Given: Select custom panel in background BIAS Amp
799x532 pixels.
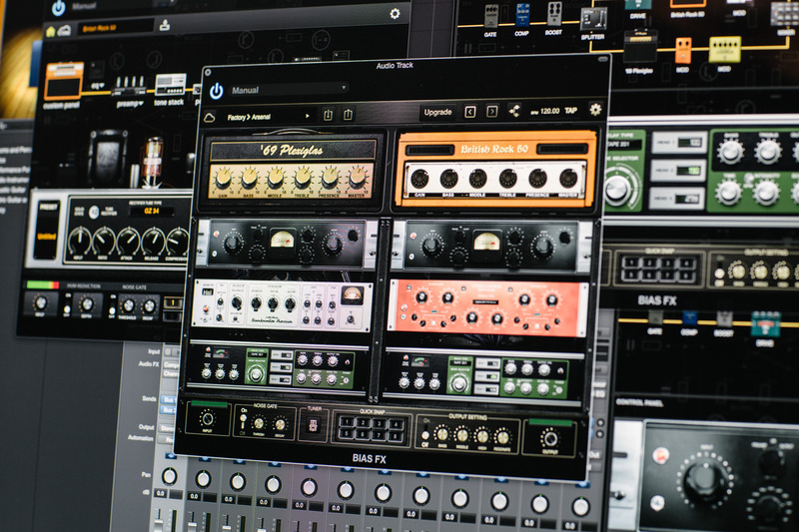Looking at the screenshot, I should click(62, 84).
